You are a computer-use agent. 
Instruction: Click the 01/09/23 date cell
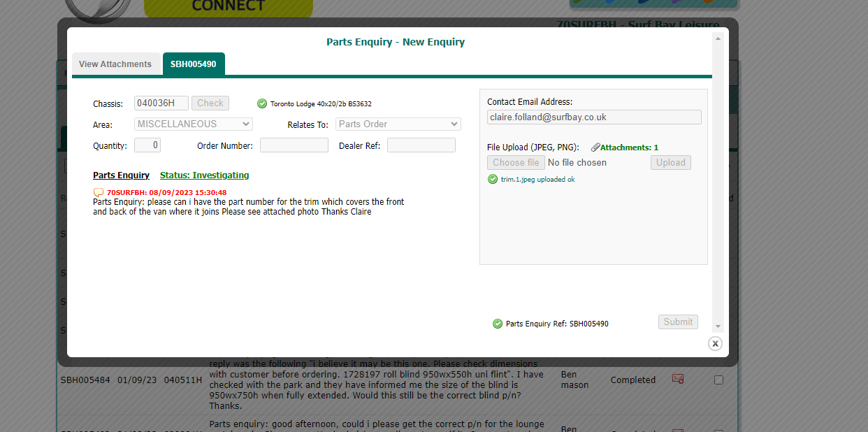coord(137,380)
